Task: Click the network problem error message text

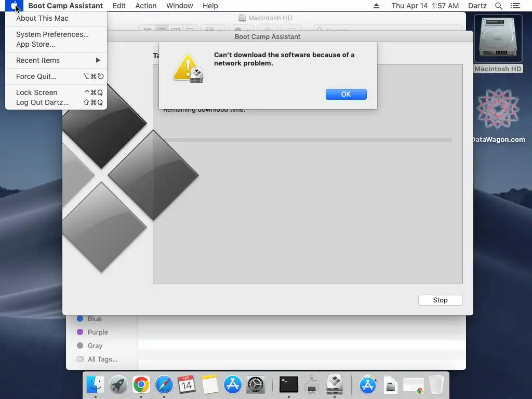Action: tap(284, 59)
